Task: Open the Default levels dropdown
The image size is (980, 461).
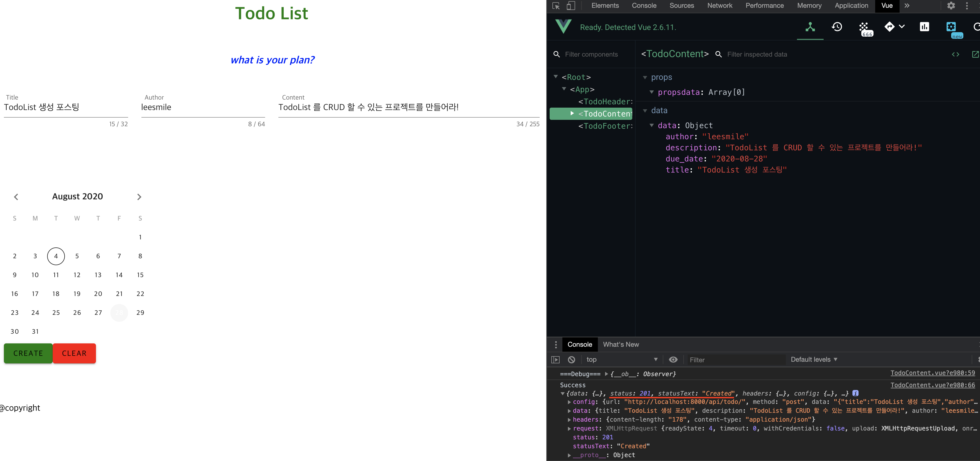Action: point(814,359)
